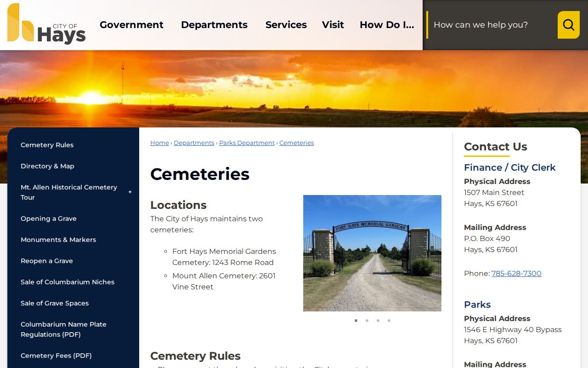Open the Government menu

(x=131, y=25)
